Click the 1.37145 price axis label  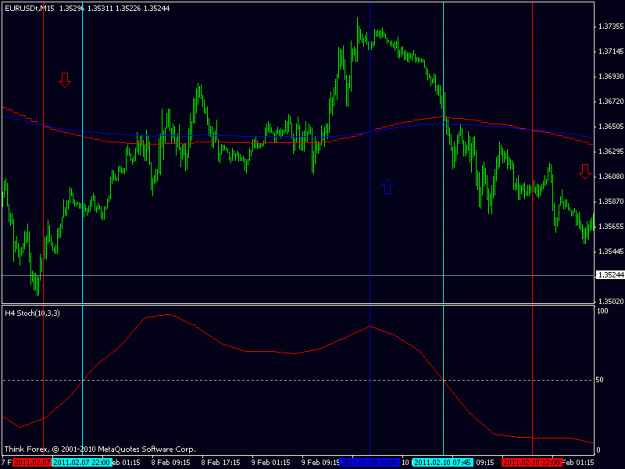pos(610,51)
